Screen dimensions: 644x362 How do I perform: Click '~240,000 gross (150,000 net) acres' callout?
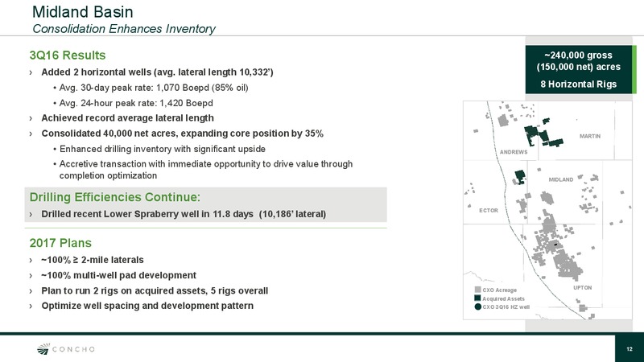[578, 61]
